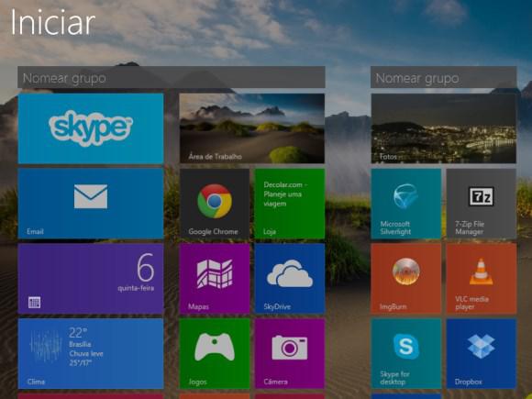Launch ImgBurn tile
Image resolution: width=532 pixels, height=399 pixels.
pyautogui.click(x=406, y=279)
